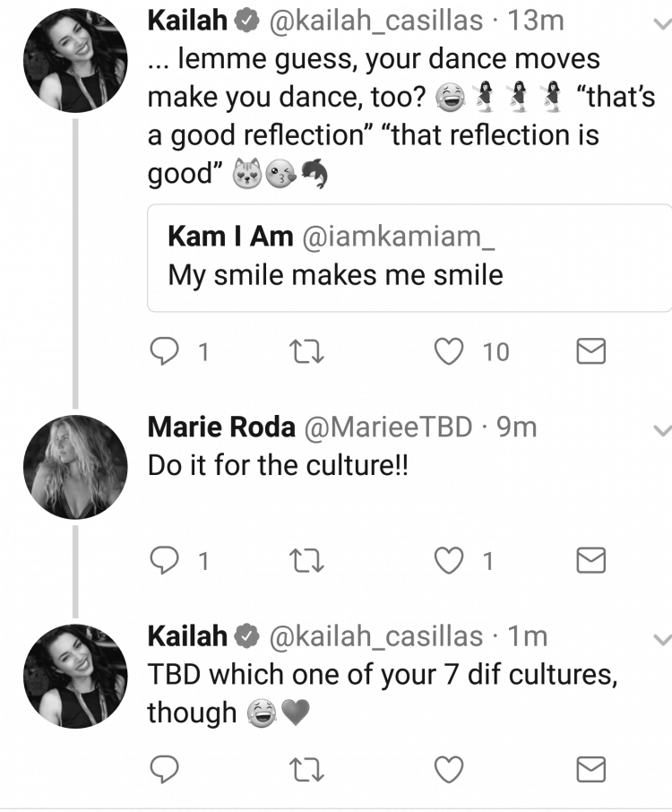This screenshot has width=672, height=812.
Task: Like Kailah's tweet with 10 likes
Action: 448,351
